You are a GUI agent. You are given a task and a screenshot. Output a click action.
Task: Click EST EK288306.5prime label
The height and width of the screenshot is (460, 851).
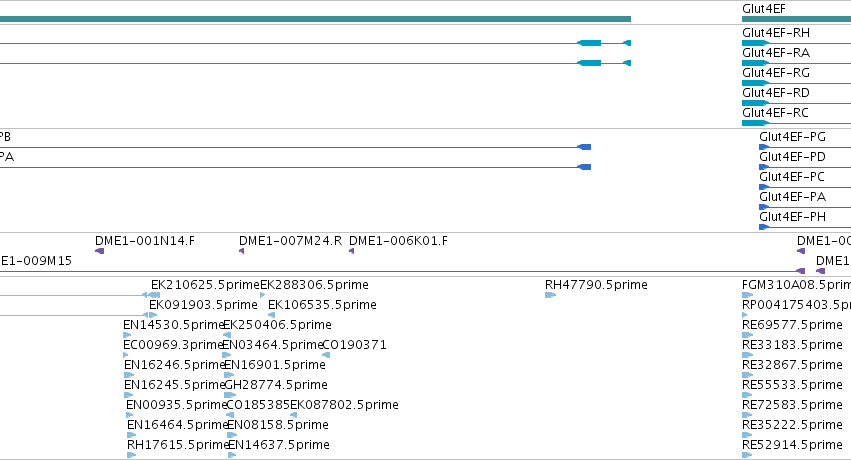pyautogui.click(x=314, y=285)
